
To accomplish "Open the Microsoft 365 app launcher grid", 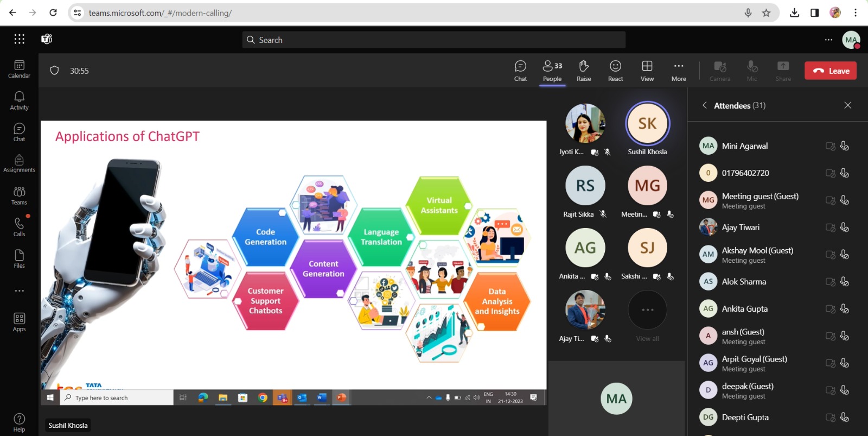I will [20, 39].
